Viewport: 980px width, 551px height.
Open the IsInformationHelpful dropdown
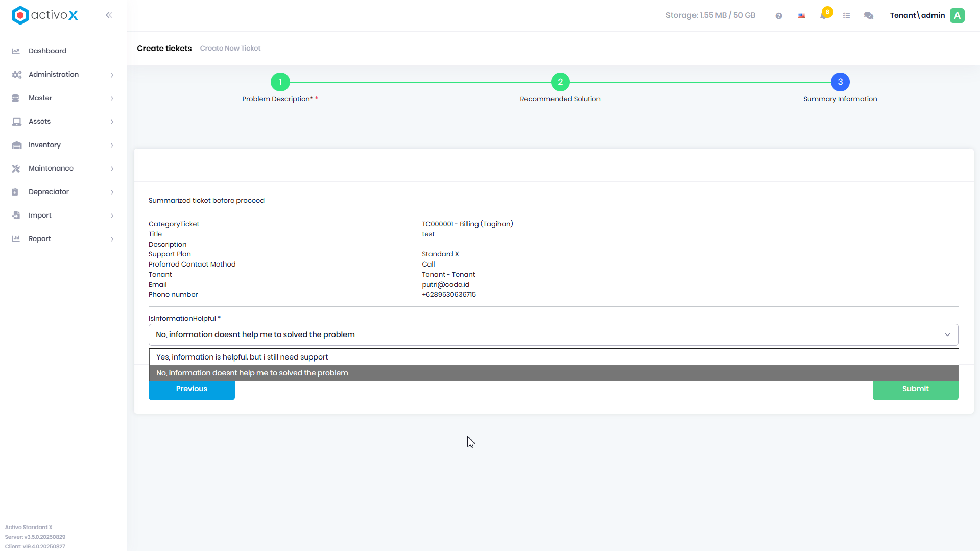553,335
